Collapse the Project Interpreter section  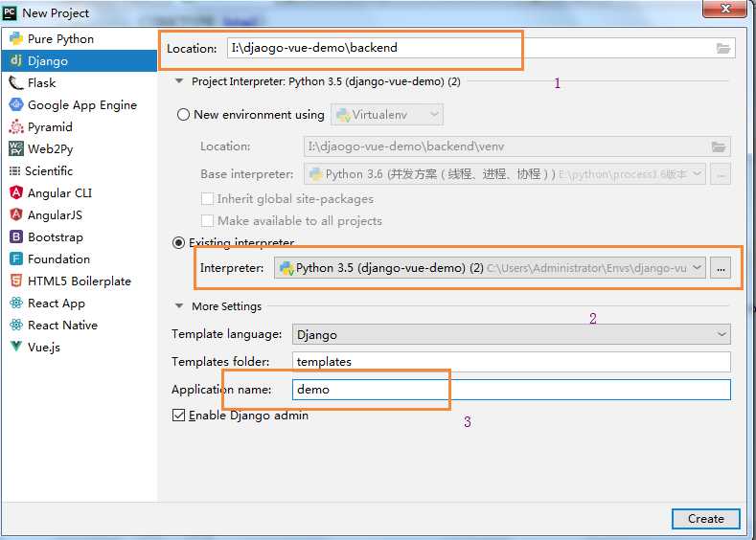coord(179,81)
